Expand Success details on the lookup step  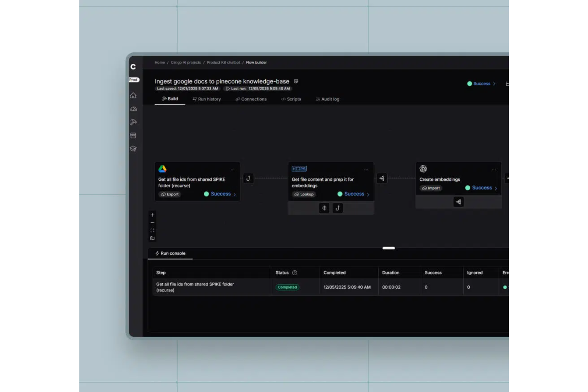point(353,194)
